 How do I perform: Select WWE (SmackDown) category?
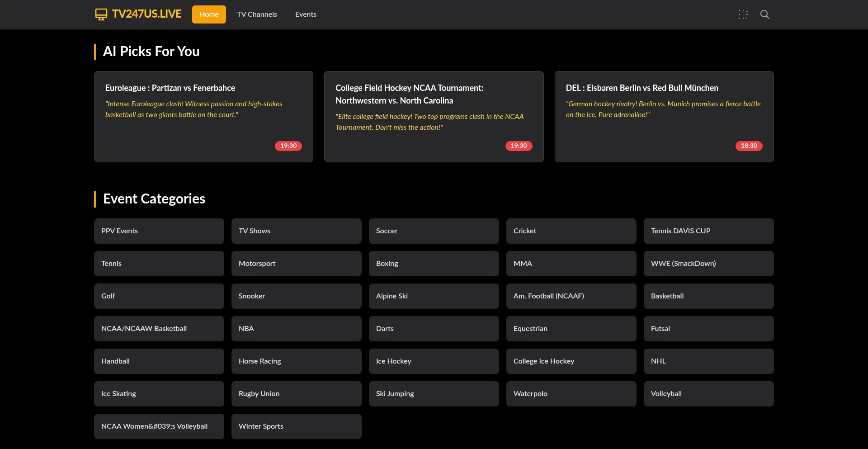[x=708, y=264]
